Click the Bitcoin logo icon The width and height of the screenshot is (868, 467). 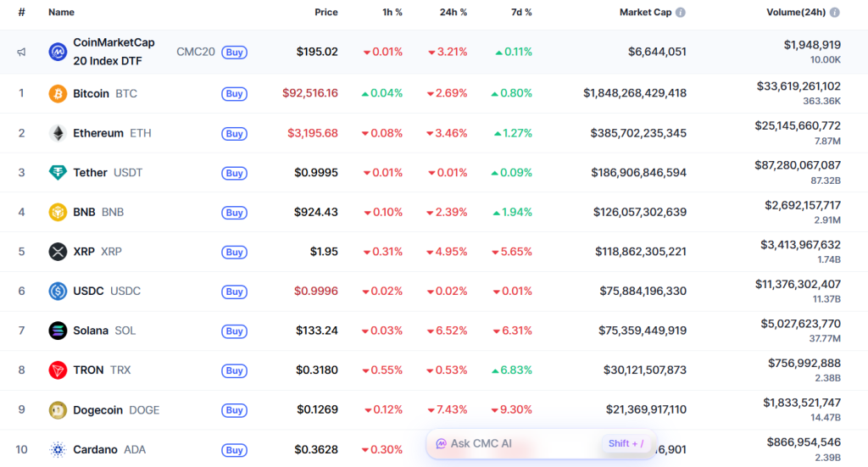tap(58, 93)
